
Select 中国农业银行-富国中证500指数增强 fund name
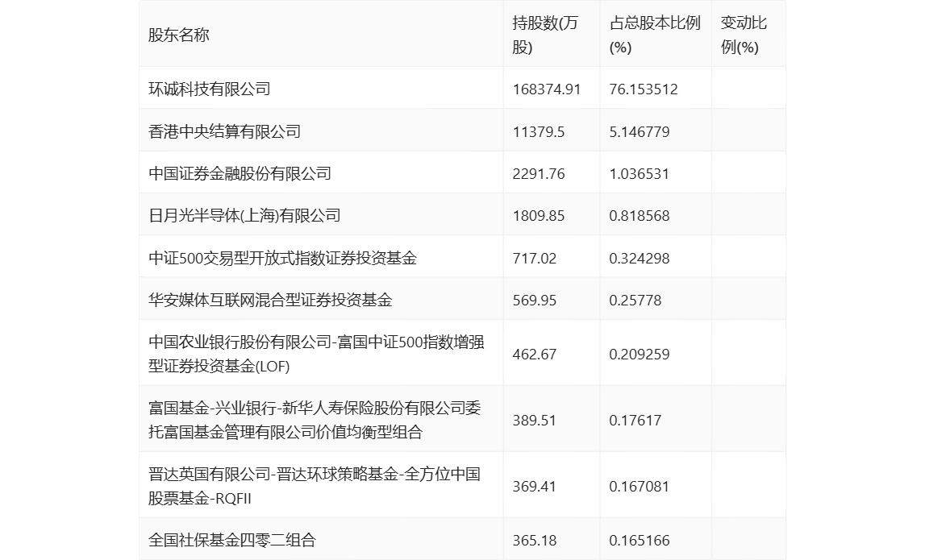(x=316, y=354)
